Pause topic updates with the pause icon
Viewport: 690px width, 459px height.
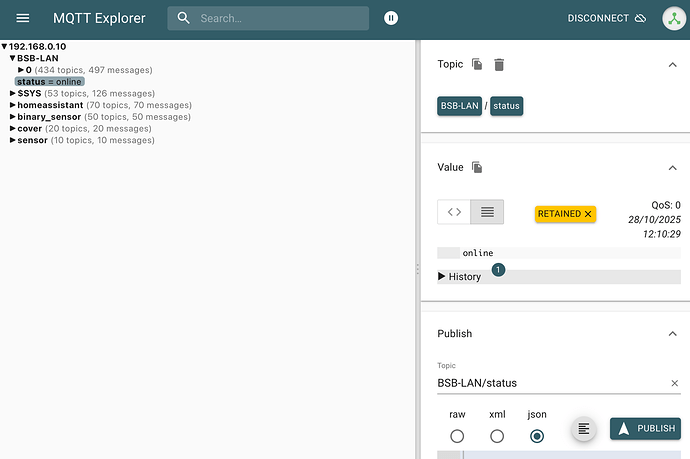tap(391, 18)
